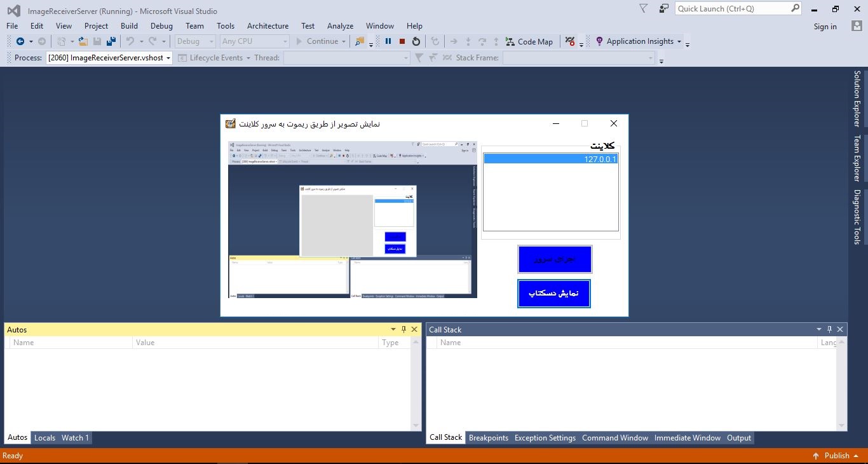The image size is (868, 464).
Task: Open the Architecture menu
Action: click(268, 25)
